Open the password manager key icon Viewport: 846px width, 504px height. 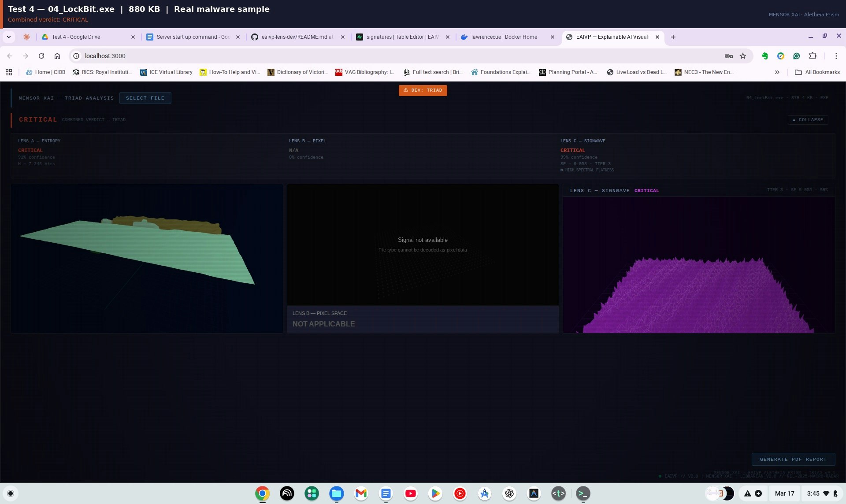(728, 56)
